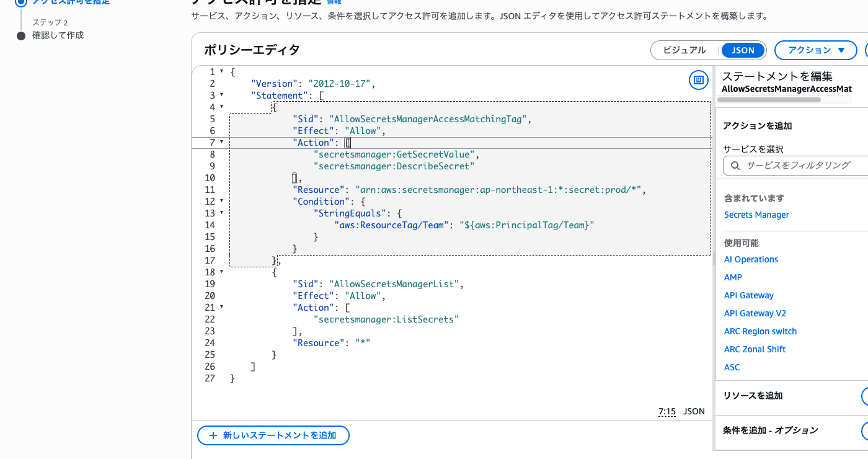Open the Secrets Manager included service link
Image resolution: width=868 pixels, height=459 pixels.
pyautogui.click(x=756, y=215)
